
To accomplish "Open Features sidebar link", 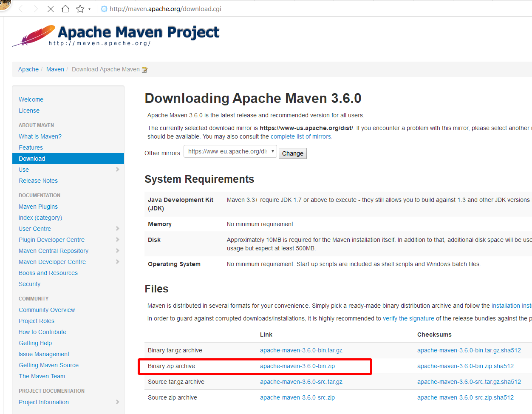I will pyautogui.click(x=31, y=147).
